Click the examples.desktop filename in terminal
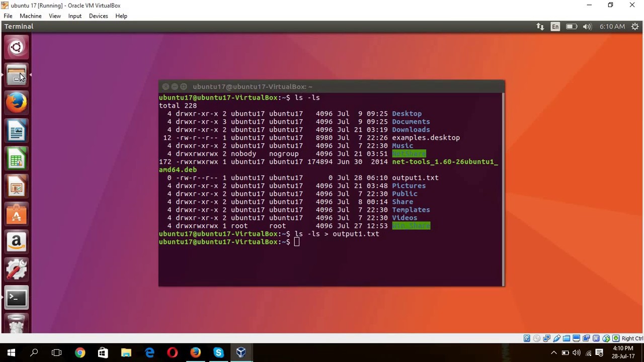This screenshot has width=644, height=362. 426,138
